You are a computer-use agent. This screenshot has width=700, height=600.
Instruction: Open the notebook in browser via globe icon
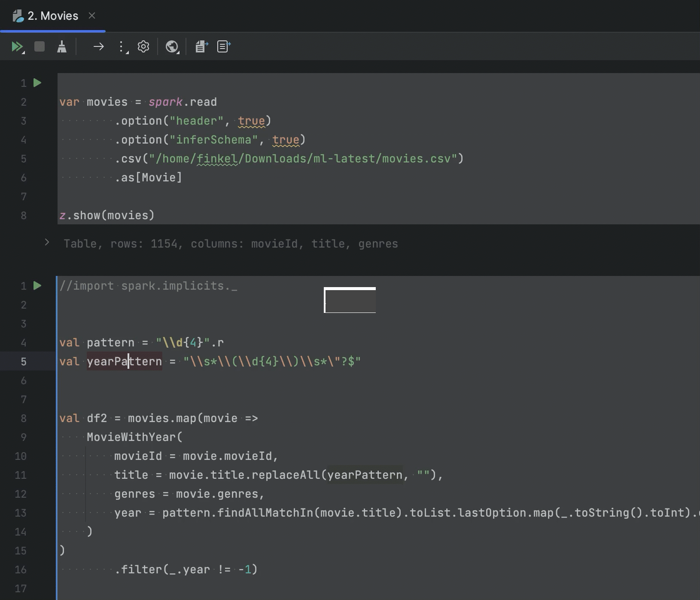pos(172,46)
